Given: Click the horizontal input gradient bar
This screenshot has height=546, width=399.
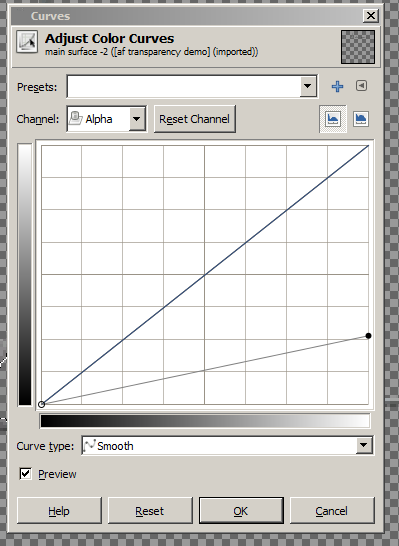Looking at the screenshot, I should 205,421.
